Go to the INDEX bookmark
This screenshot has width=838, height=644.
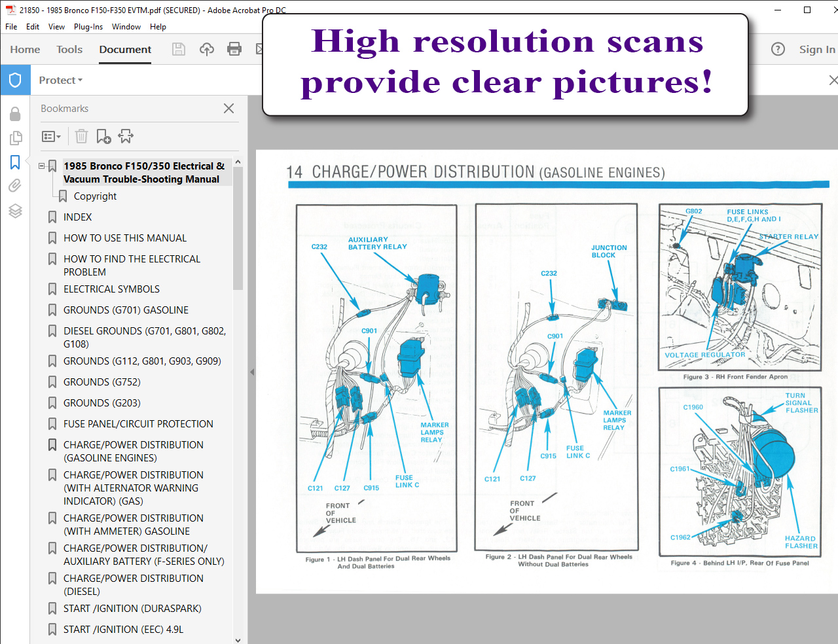77,217
